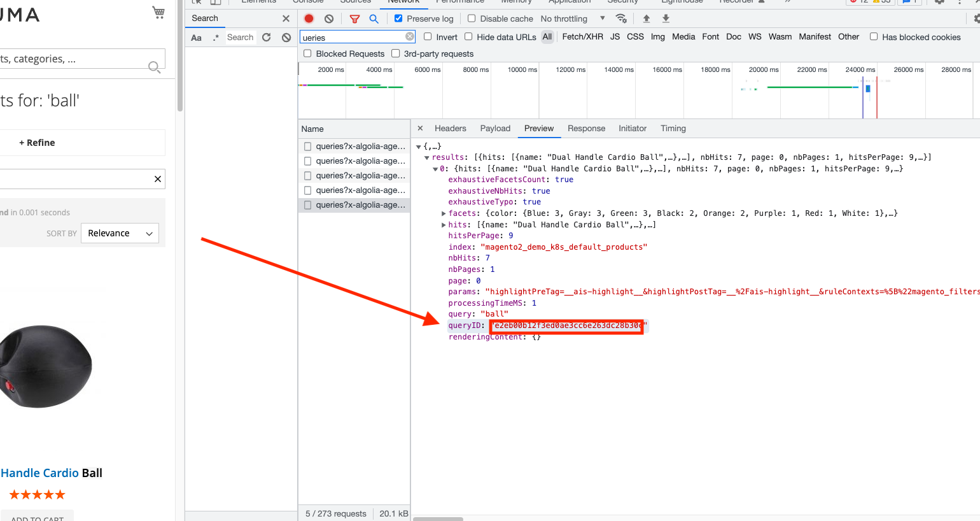Open network conditions (wifi gear icon)
Image resolution: width=980 pixels, height=521 pixels.
(x=621, y=18)
